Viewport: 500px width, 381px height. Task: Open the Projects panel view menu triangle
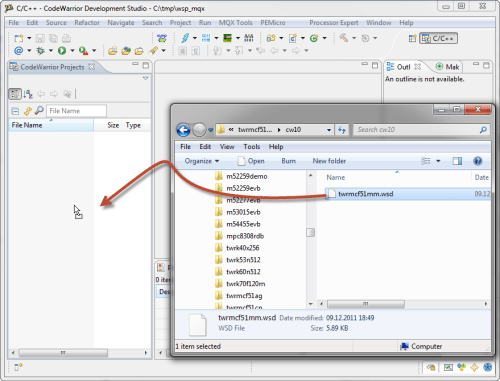point(145,78)
